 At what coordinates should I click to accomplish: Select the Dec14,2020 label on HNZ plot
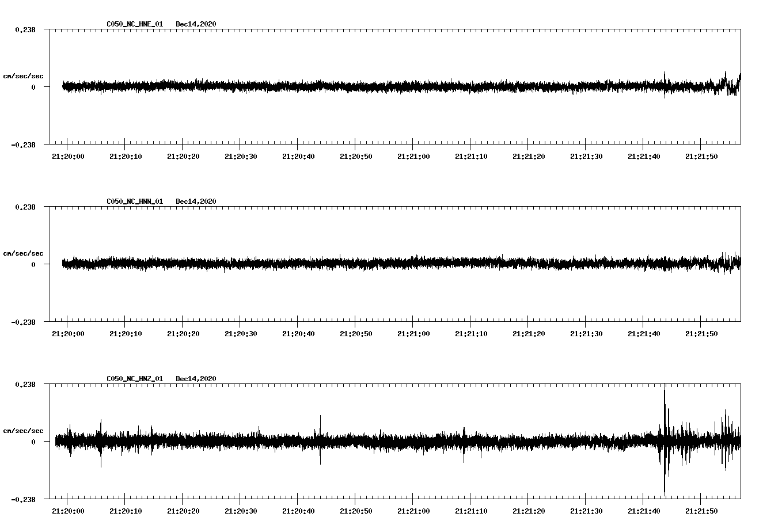197,378
